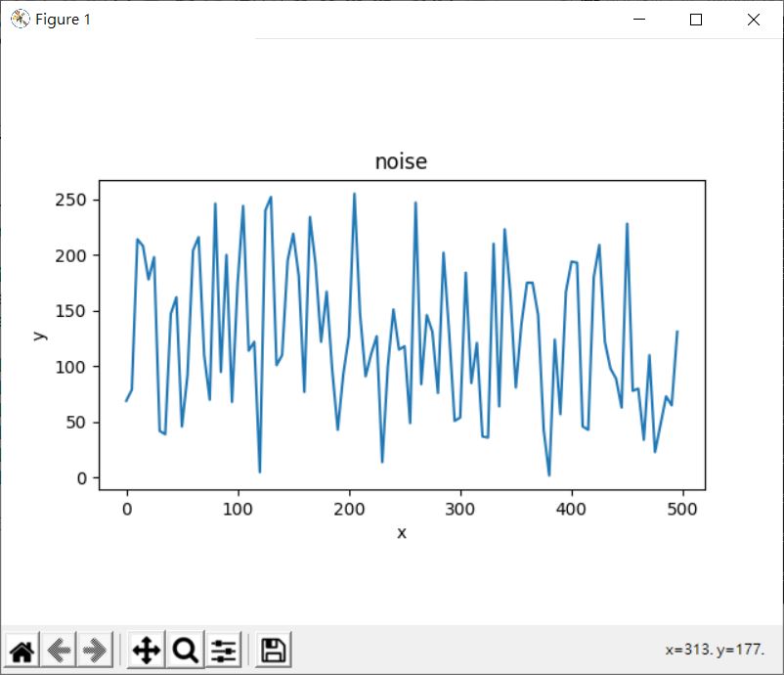Click the x-axis tick label 500

click(x=682, y=509)
